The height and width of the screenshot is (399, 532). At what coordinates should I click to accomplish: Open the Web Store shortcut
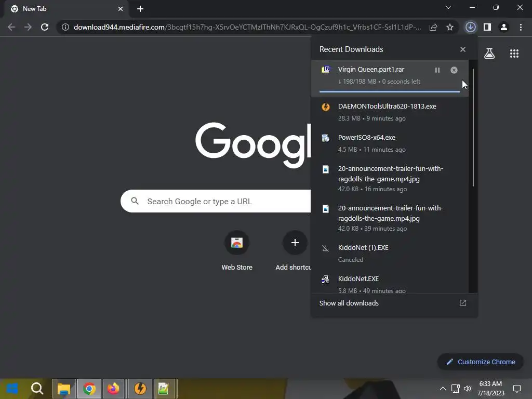[x=237, y=251]
